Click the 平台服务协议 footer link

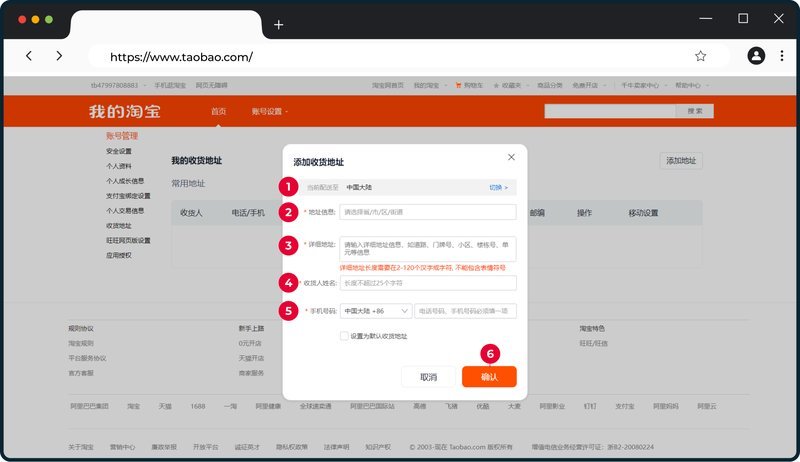[87, 358]
